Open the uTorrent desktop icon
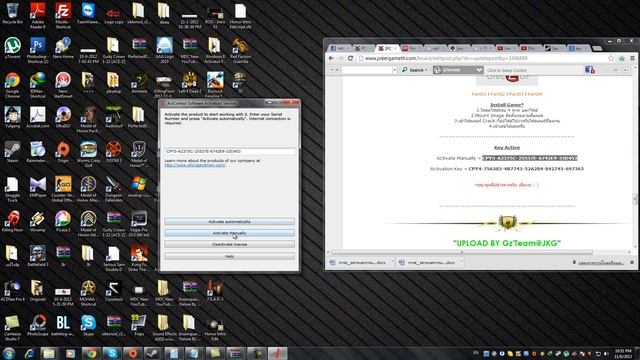Image resolution: width=640 pixels, height=360 pixels. [12, 49]
